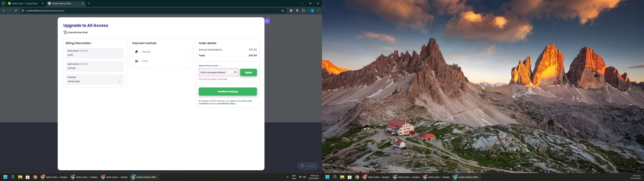View site information icon in address bar
Screen dimensions: 644x181
[x=23, y=10]
